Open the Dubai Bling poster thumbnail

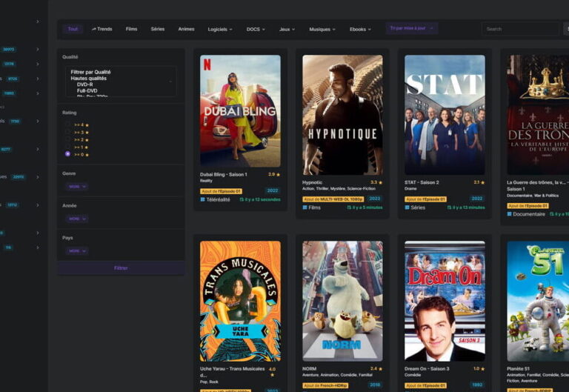coord(240,111)
